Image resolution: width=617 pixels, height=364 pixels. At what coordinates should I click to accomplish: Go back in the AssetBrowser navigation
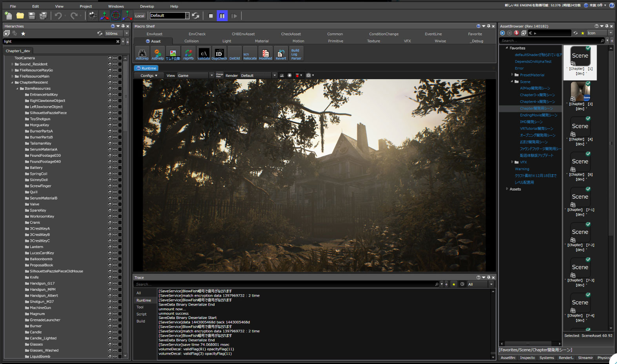502,33
